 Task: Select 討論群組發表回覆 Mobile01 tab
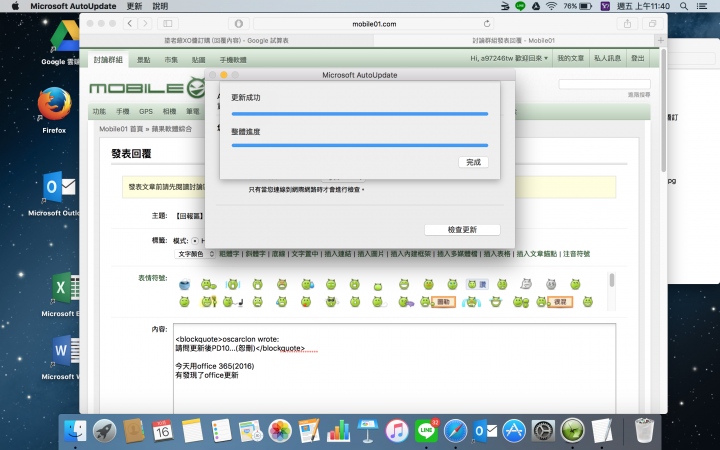point(514,40)
